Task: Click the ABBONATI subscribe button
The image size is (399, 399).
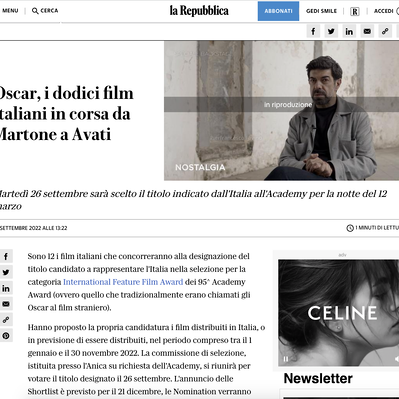Action: point(278,11)
